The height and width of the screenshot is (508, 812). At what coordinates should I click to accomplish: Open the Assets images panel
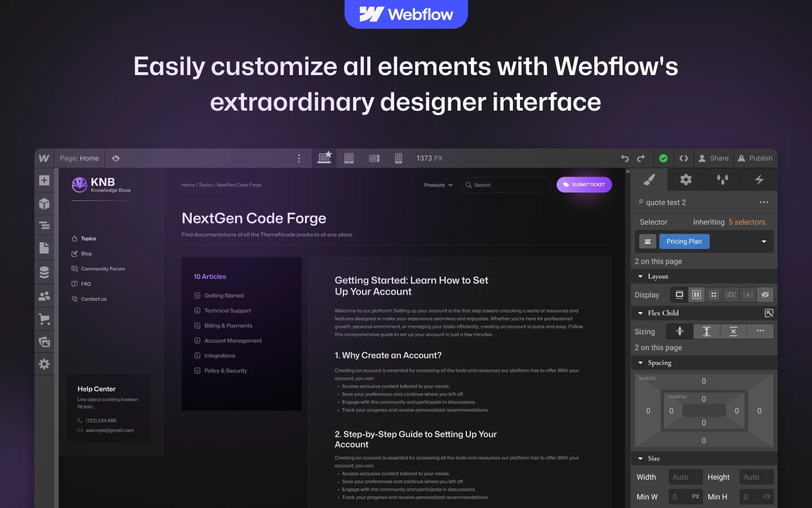point(45,342)
